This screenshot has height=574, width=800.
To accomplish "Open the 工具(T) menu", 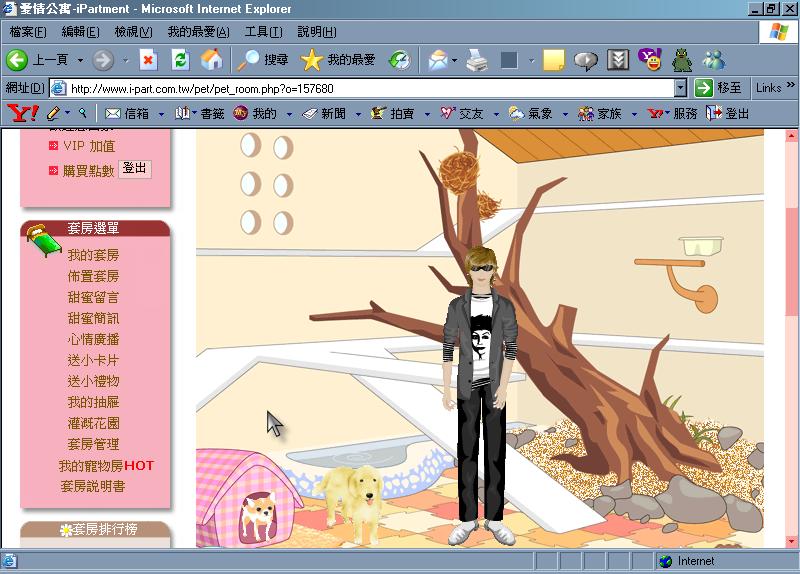I will click(263, 32).
